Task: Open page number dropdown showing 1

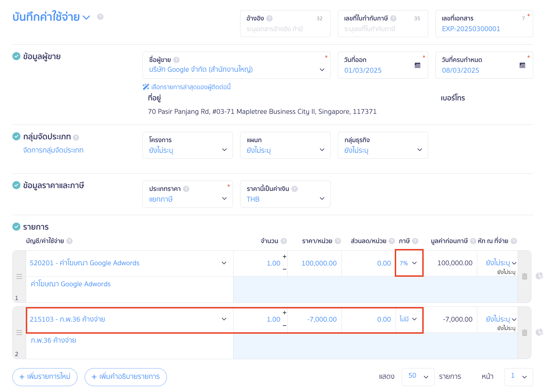Action: 519,377
